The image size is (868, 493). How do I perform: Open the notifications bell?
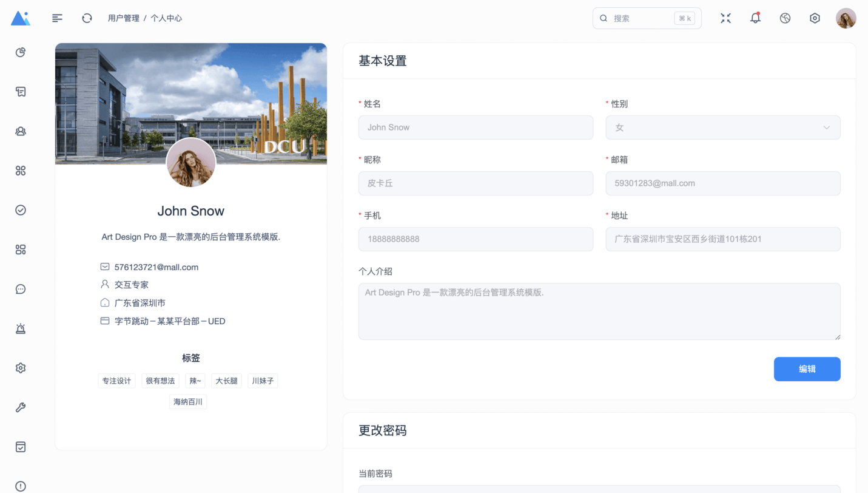click(755, 18)
